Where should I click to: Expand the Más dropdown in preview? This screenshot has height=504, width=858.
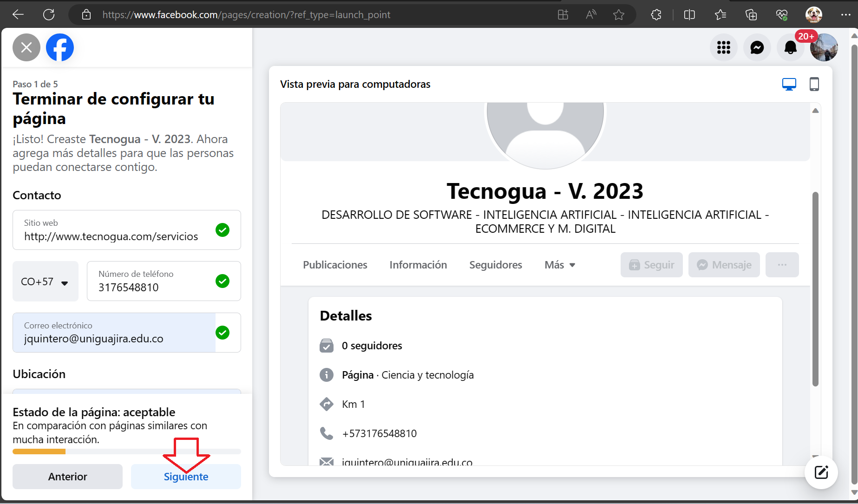(560, 265)
